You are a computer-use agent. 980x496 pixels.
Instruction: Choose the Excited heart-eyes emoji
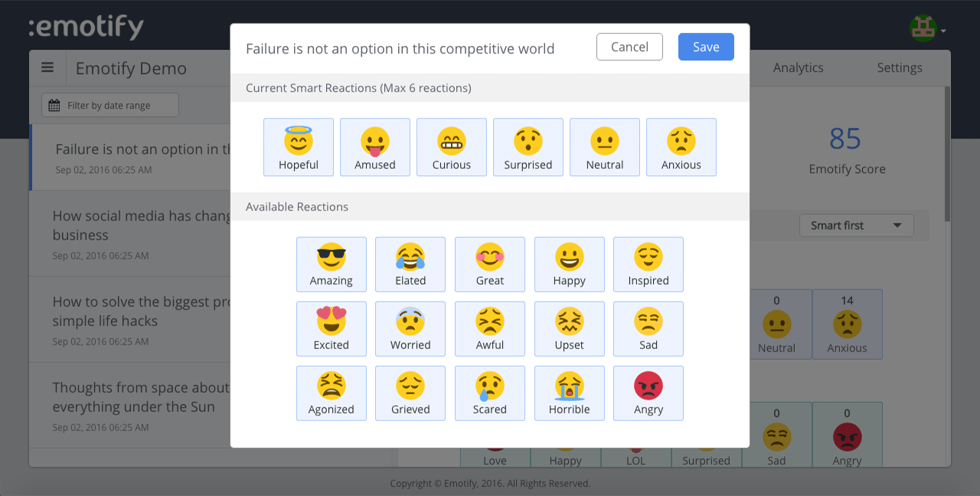tap(331, 328)
